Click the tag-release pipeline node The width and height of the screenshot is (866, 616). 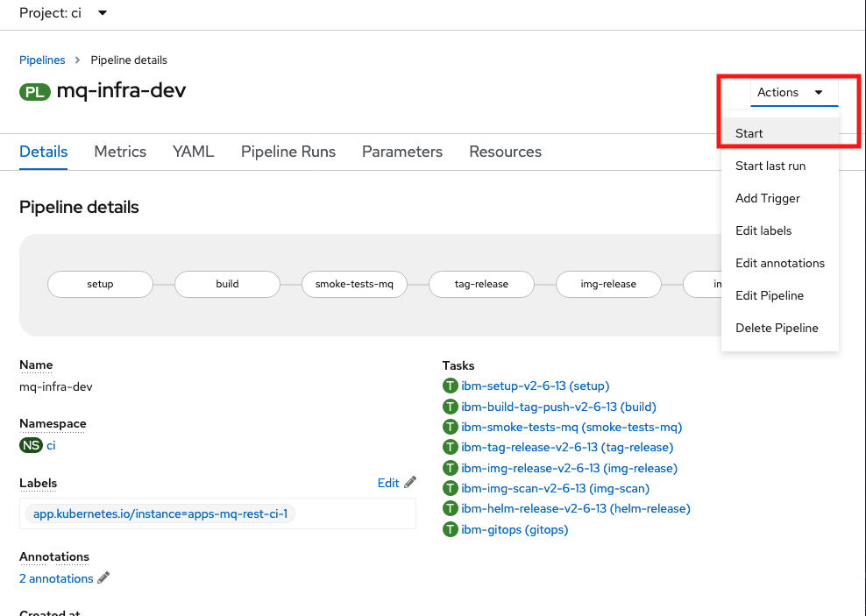[481, 284]
